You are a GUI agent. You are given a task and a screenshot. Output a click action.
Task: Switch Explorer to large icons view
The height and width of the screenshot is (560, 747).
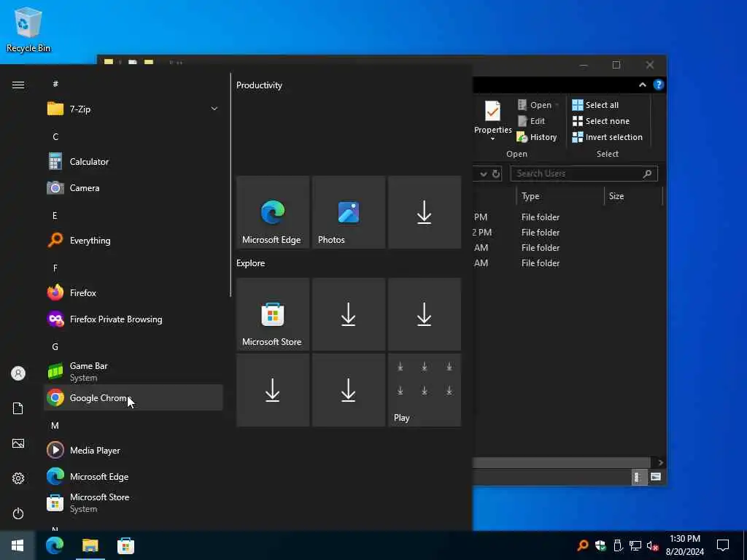pyautogui.click(x=656, y=477)
